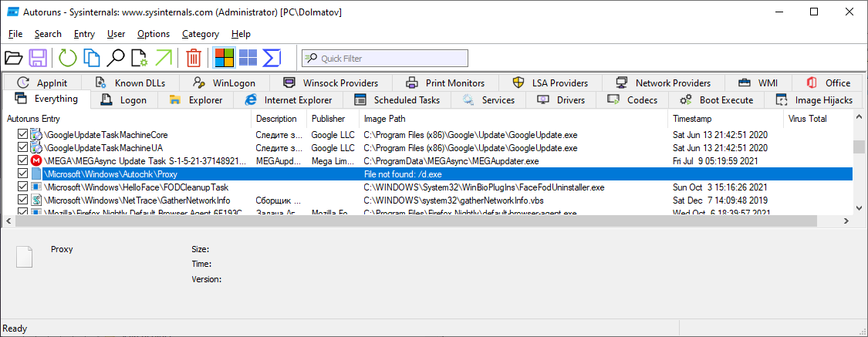
Task: Click the MEGA red icon in task row
Action: point(36,161)
